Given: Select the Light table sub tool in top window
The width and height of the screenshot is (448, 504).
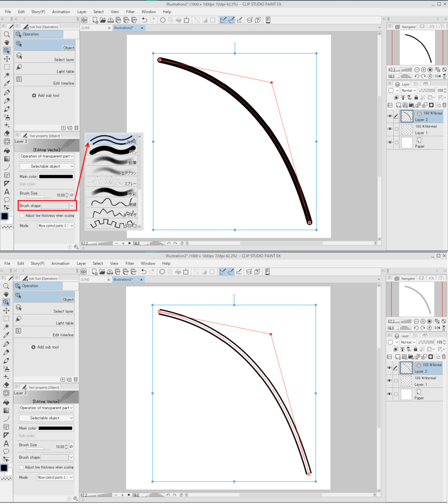Looking at the screenshot, I should (x=45, y=69).
